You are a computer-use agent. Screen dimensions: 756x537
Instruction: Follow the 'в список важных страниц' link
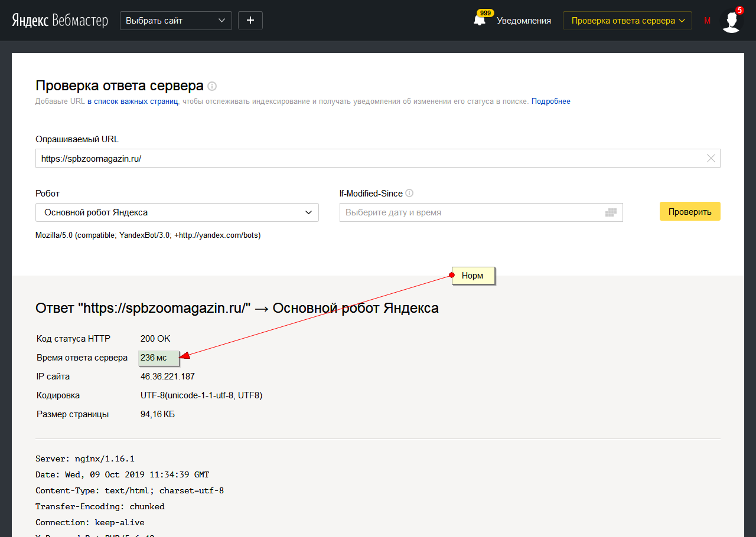pos(132,101)
